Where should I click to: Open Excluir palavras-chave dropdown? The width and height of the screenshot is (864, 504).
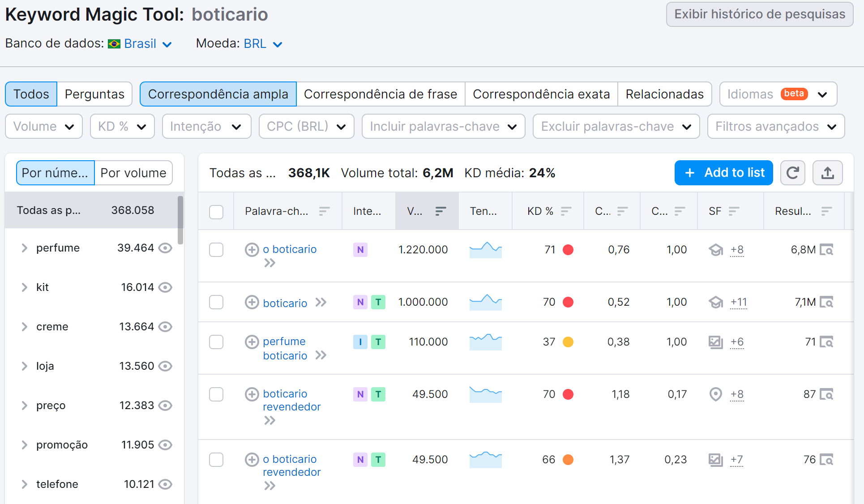click(x=616, y=127)
